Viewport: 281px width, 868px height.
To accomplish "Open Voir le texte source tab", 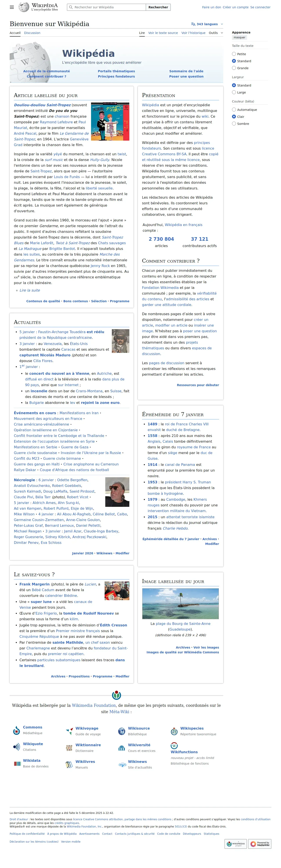I will coord(163,33).
